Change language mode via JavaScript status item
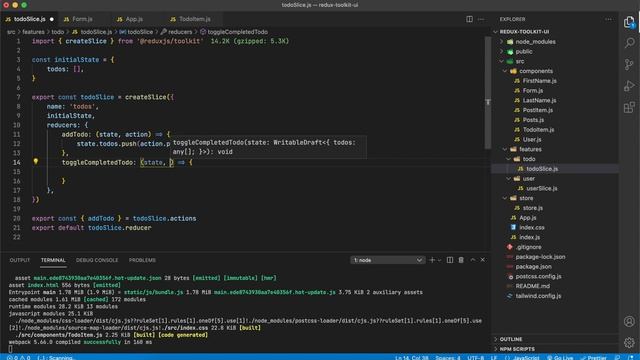 (x=526, y=358)
